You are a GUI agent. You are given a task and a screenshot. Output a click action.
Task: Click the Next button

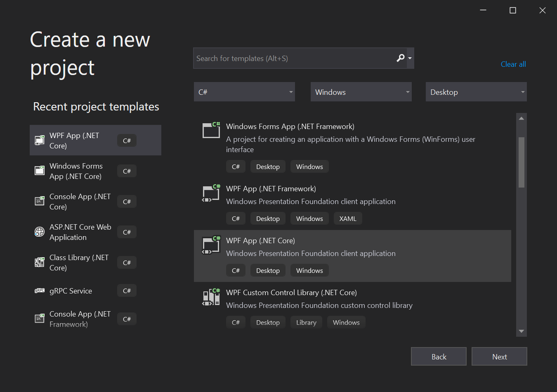(499, 357)
